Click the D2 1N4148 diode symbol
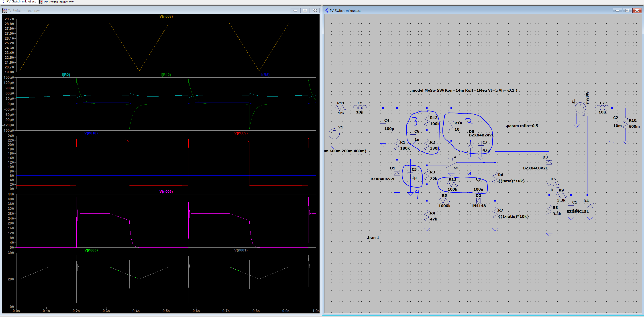644x317 pixels. point(478,201)
